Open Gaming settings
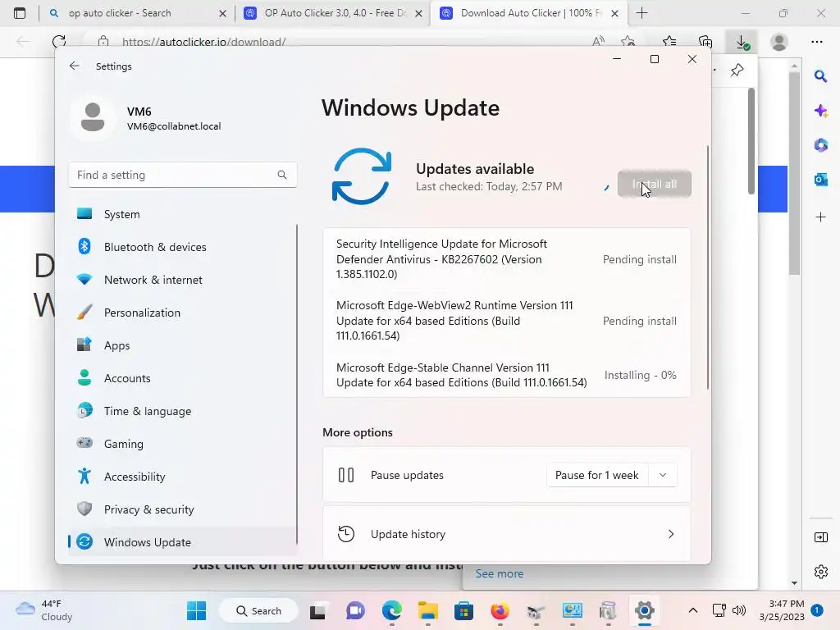 tap(182, 444)
